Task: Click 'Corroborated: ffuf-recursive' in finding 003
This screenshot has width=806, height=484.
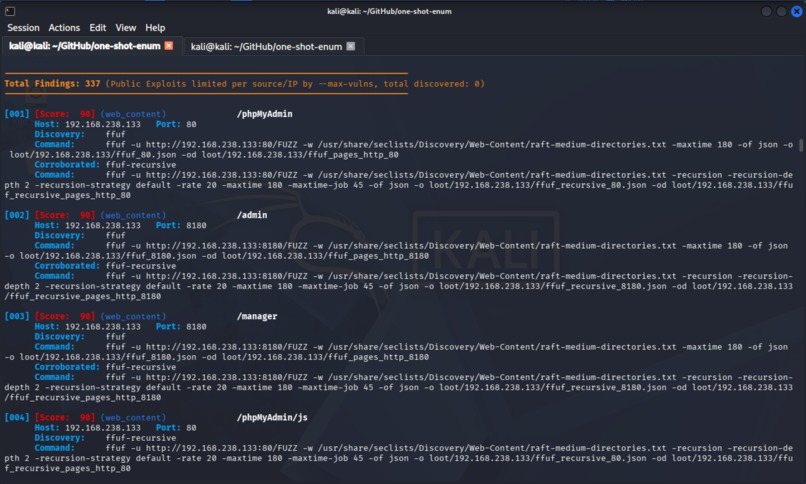Action: 105,367
